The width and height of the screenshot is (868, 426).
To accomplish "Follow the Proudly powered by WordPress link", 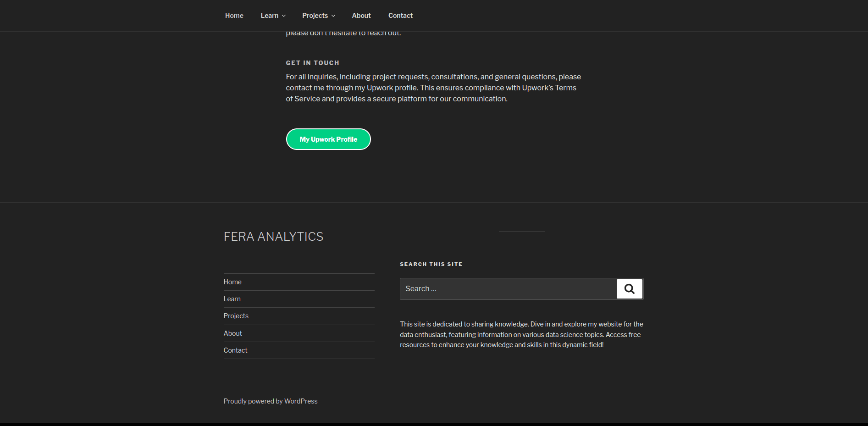I will pos(271,401).
